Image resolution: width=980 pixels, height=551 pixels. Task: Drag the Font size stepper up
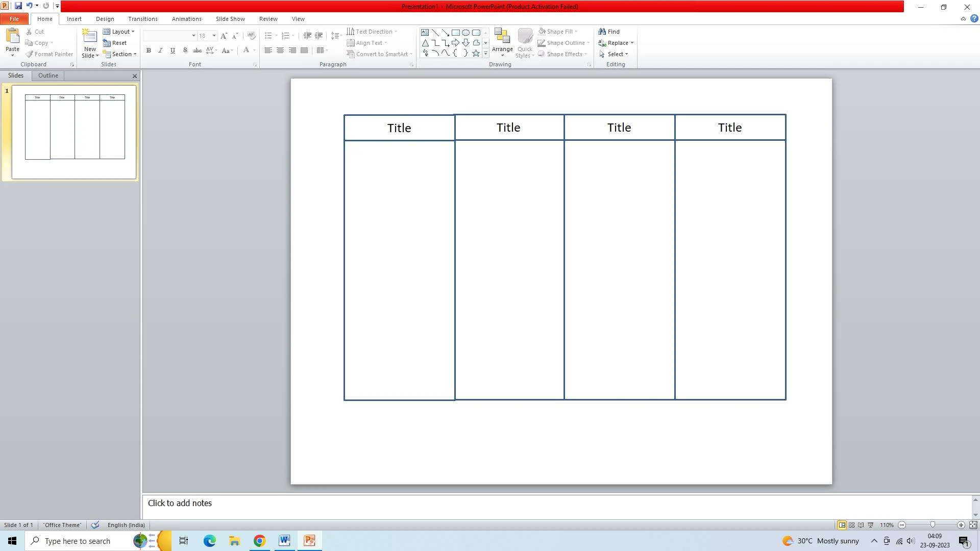tap(224, 35)
